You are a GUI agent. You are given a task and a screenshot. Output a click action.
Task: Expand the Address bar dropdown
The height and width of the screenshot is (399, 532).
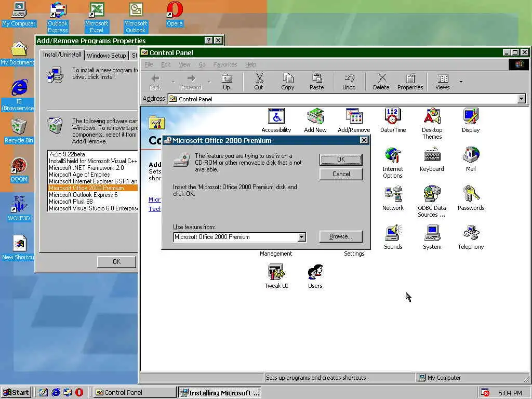(522, 99)
